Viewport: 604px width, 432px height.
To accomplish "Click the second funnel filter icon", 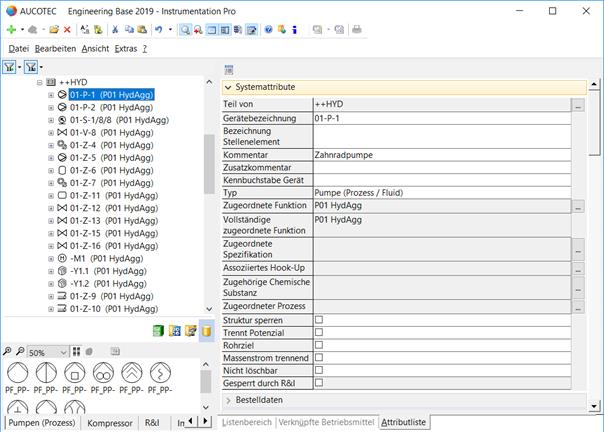I will (x=31, y=67).
